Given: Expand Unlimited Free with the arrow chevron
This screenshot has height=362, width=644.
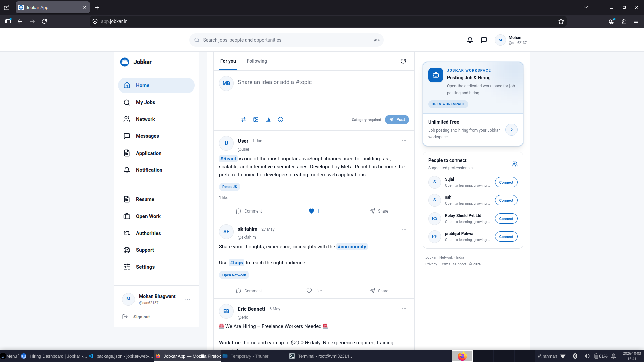Looking at the screenshot, I should pos(512,130).
